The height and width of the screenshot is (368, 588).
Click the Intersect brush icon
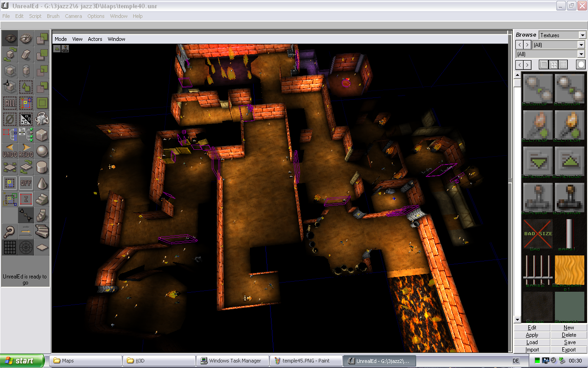tap(42, 71)
